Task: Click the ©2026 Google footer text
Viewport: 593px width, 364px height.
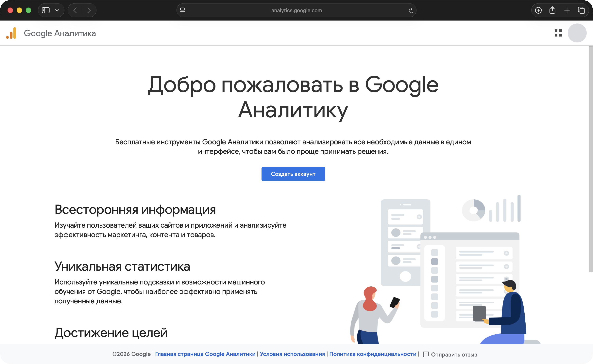Action: click(x=131, y=354)
